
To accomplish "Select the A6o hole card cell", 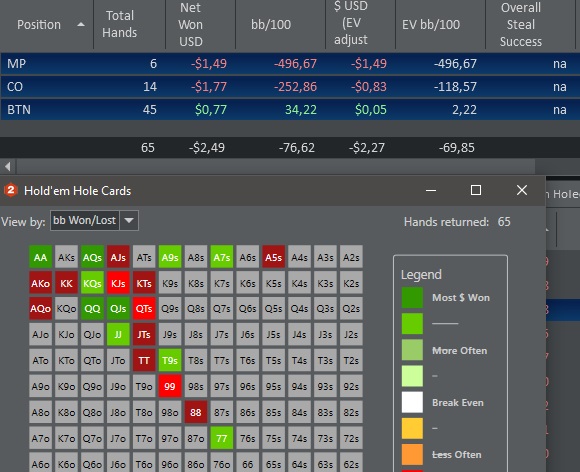I will 40,462.
